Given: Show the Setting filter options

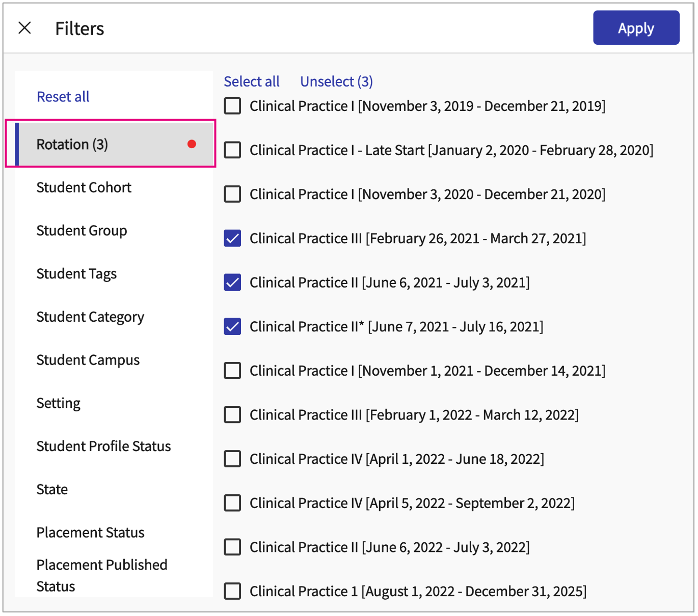Looking at the screenshot, I should [59, 403].
